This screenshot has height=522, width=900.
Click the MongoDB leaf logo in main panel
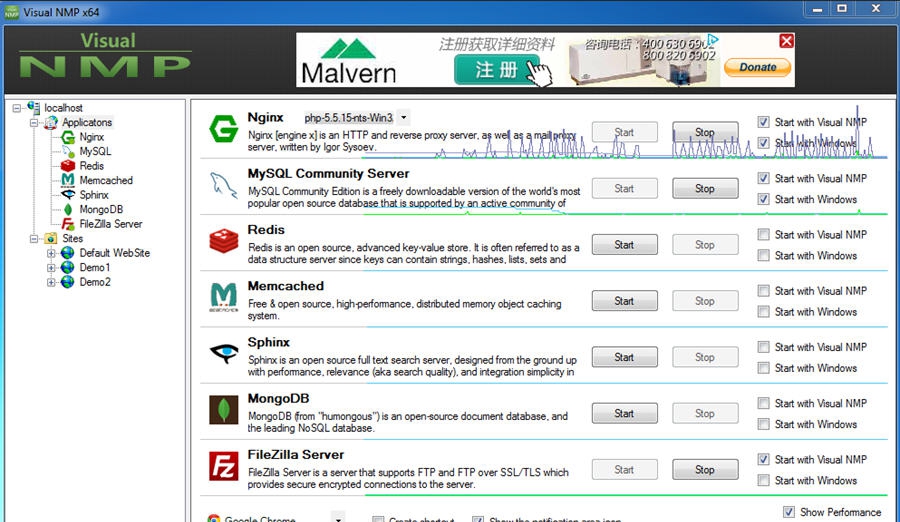[x=223, y=409]
